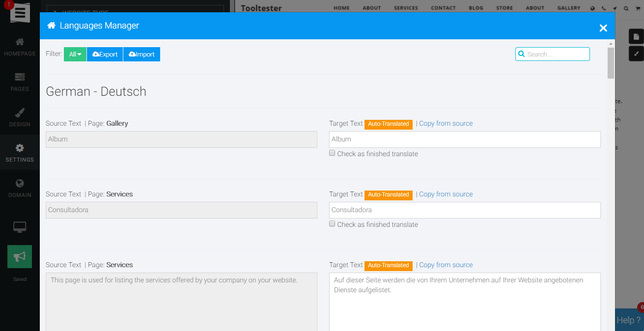The image size is (644, 331).
Task: Click Auto-Translated badge on Album entry
Action: click(x=389, y=124)
